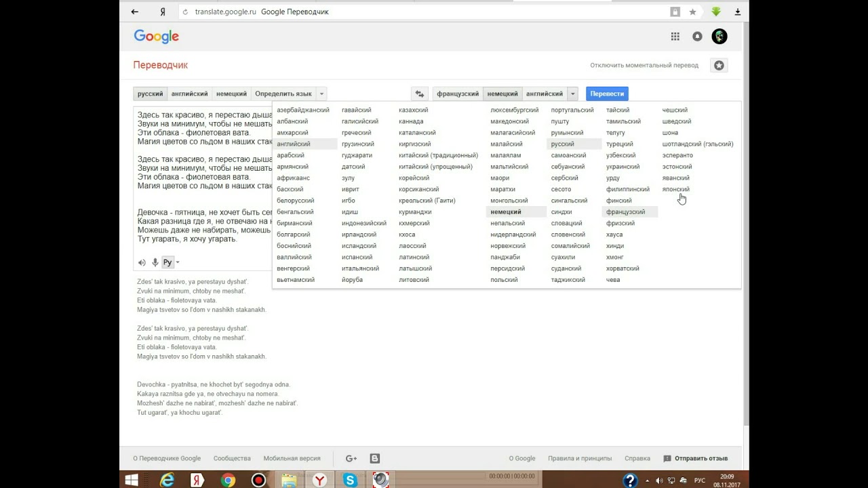This screenshot has width=868, height=488.
Task: Select source language немецкий tab
Action: (231, 94)
